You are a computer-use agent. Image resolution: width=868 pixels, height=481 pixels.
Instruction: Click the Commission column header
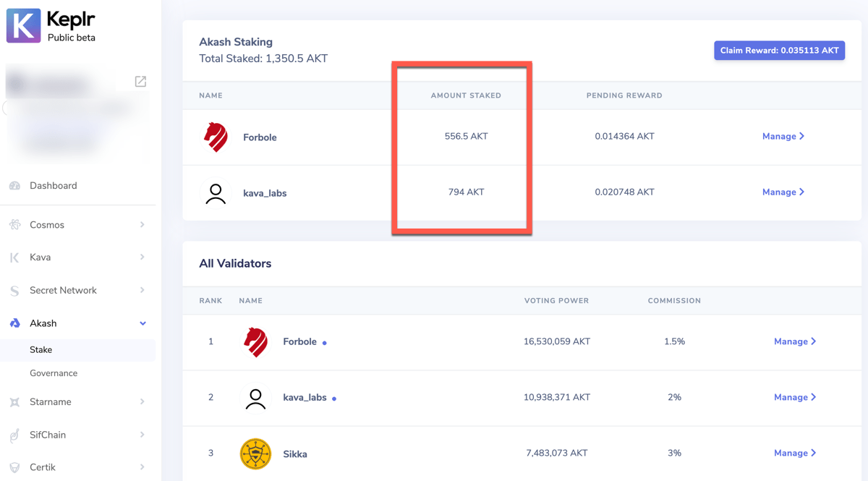tap(674, 301)
